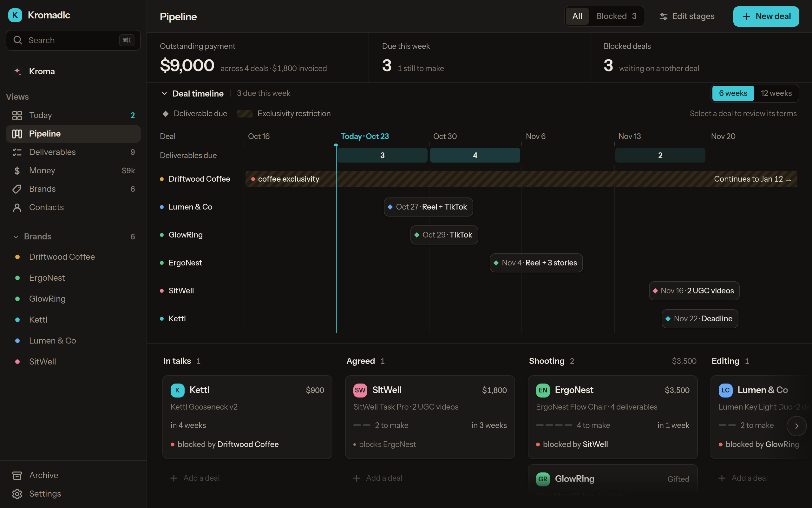Open the Money dollar icon
Image resolution: width=812 pixels, height=508 pixels.
pos(17,171)
